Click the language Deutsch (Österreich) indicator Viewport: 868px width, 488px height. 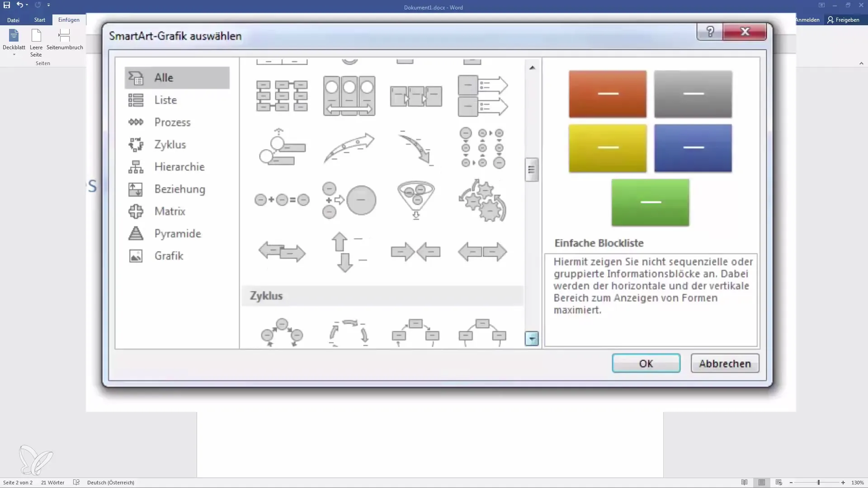[111, 483]
